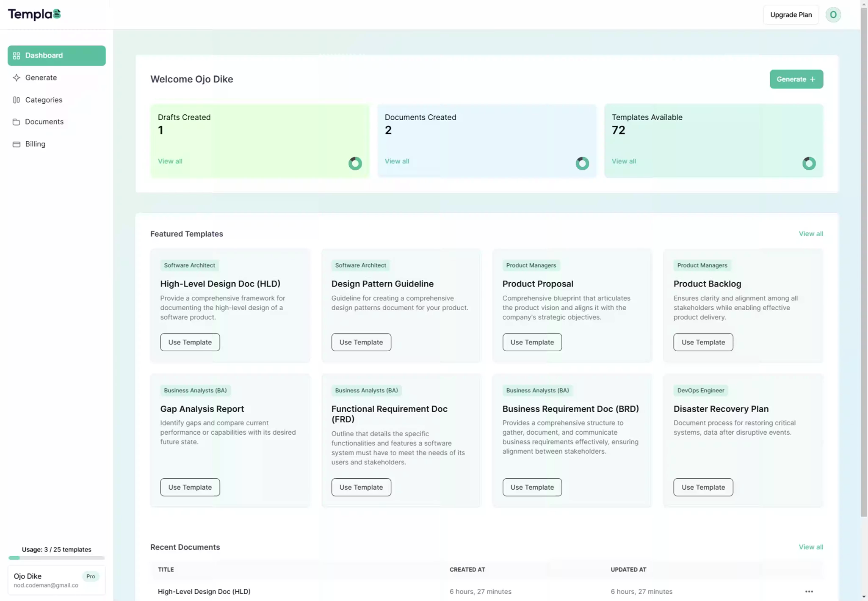Click the Templates Available count 72
Viewport: 868px width, 601px height.
click(618, 130)
